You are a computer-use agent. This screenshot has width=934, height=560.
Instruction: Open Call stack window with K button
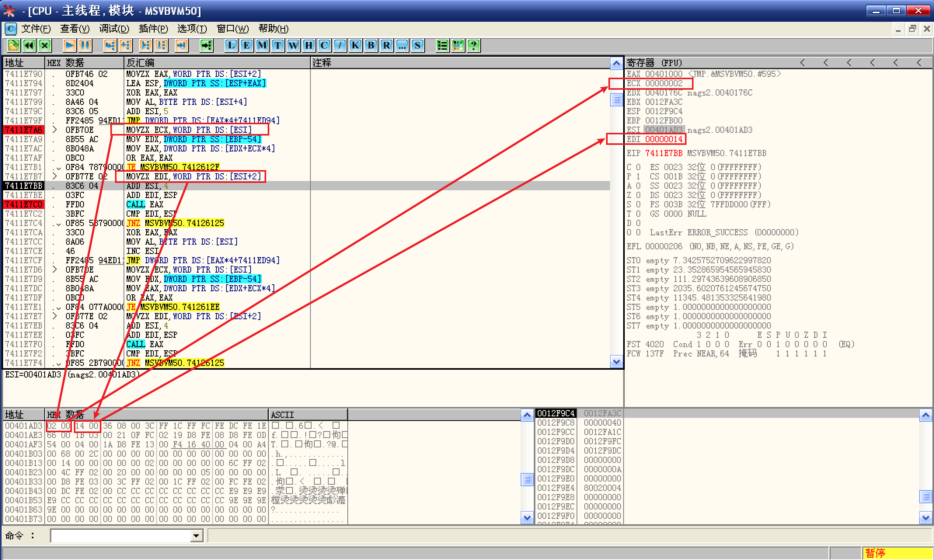click(355, 45)
